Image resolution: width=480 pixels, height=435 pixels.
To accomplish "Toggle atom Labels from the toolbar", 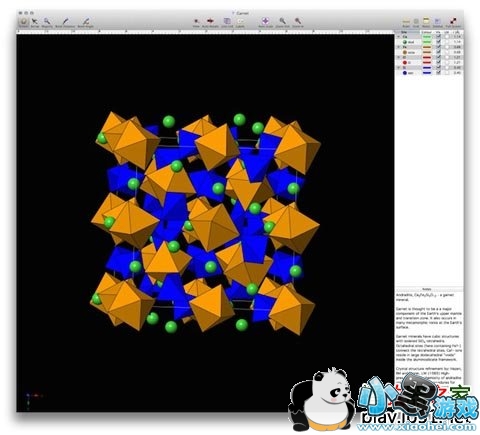I will pos(240,23).
